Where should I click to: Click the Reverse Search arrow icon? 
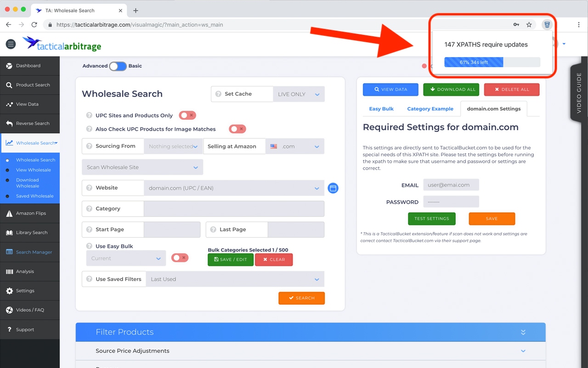click(x=9, y=124)
